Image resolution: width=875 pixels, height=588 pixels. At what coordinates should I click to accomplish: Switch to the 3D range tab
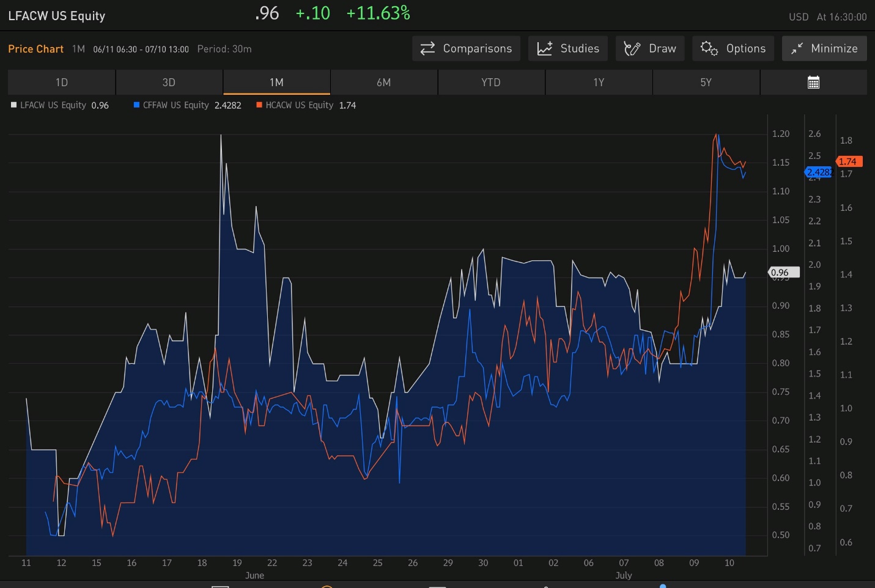click(169, 83)
